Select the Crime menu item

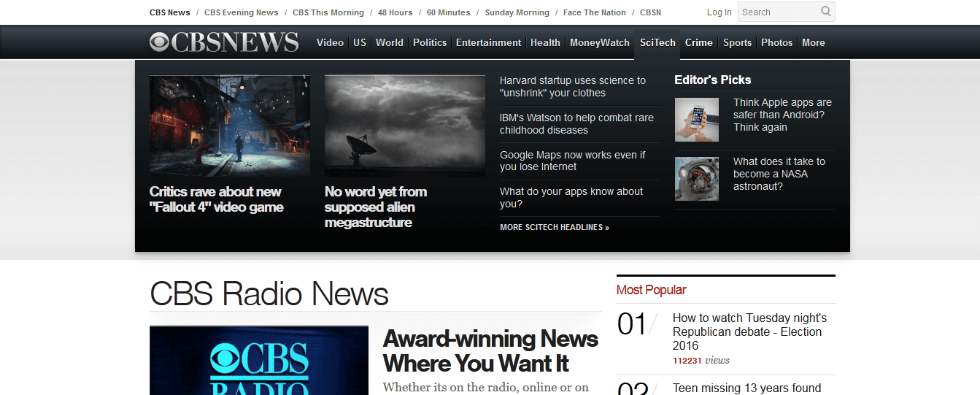click(698, 42)
